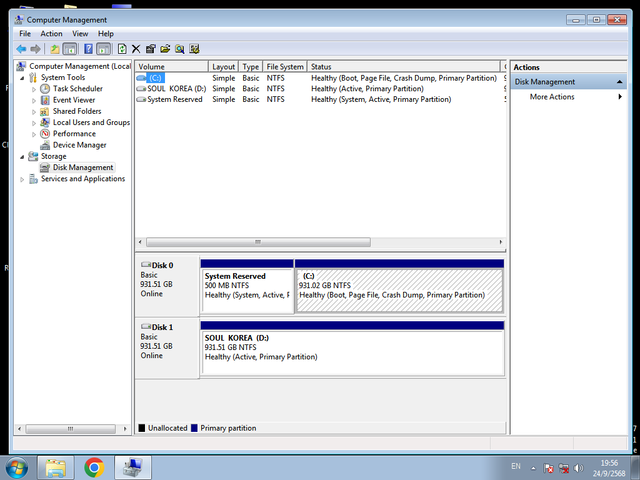Expand the Shared Folders node arrow

pyautogui.click(x=34, y=112)
